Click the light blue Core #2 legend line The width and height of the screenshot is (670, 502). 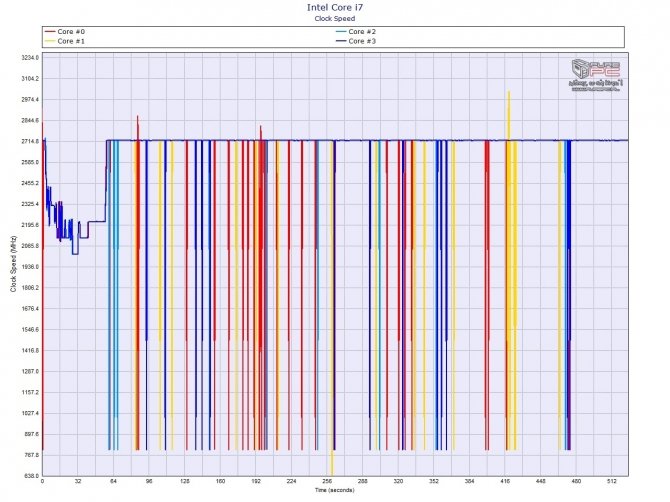[341, 32]
